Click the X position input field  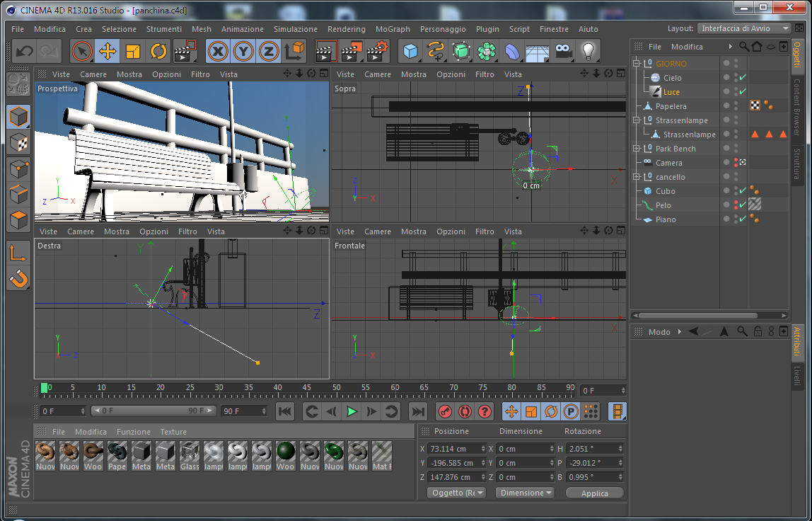456,449
